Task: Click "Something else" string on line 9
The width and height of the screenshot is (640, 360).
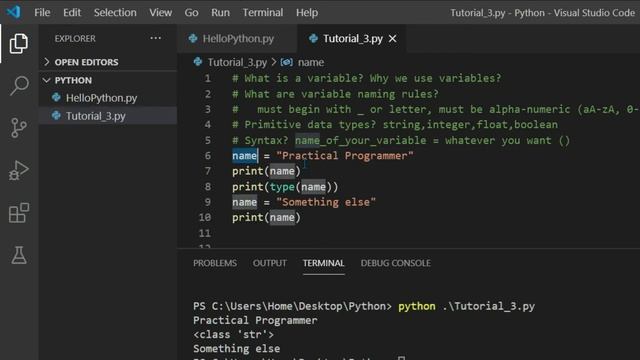Action: [326, 202]
